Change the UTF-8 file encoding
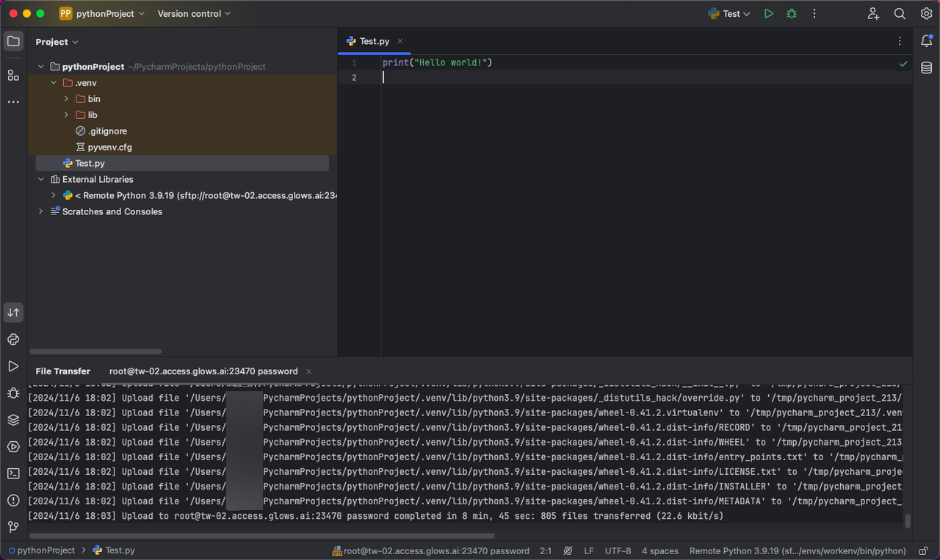This screenshot has width=940, height=560. coord(618,550)
